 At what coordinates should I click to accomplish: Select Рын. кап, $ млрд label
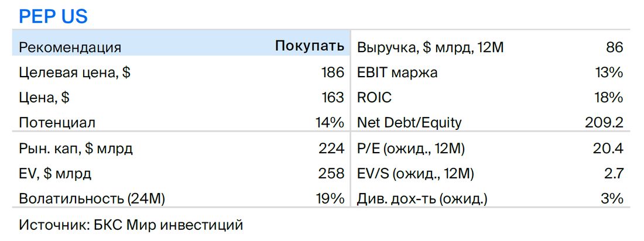pos(76,149)
